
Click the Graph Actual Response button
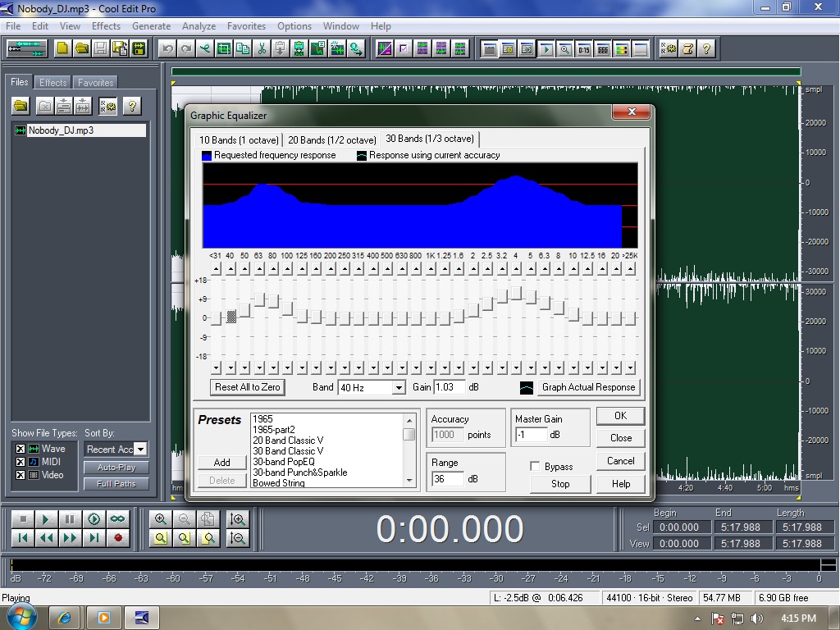[587, 387]
